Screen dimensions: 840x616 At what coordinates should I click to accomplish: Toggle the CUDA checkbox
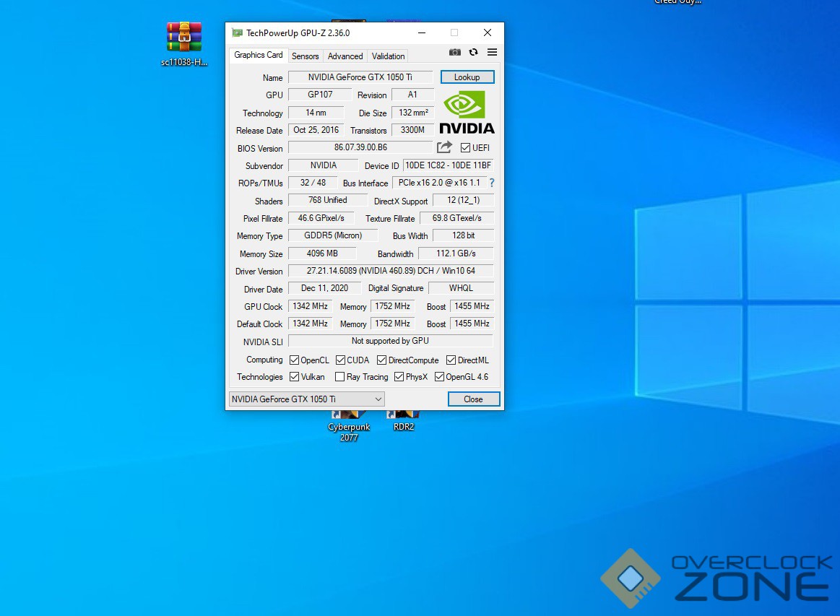tap(341, 360)
